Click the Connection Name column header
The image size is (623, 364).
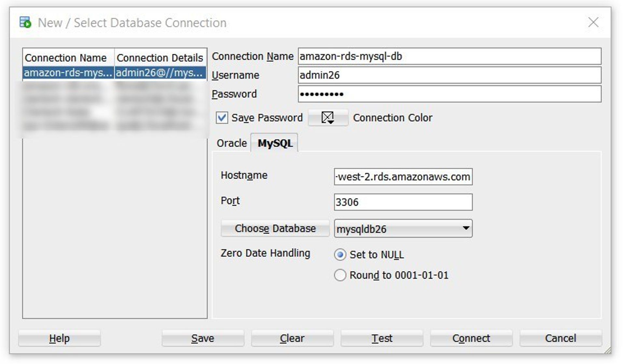pos(68,58)
